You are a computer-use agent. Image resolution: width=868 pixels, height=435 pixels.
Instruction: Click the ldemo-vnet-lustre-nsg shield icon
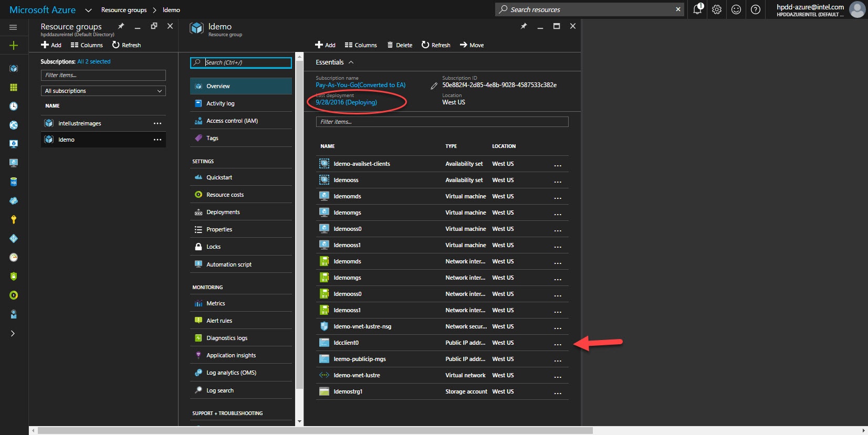pyautogui.click(x=324, y=326)
